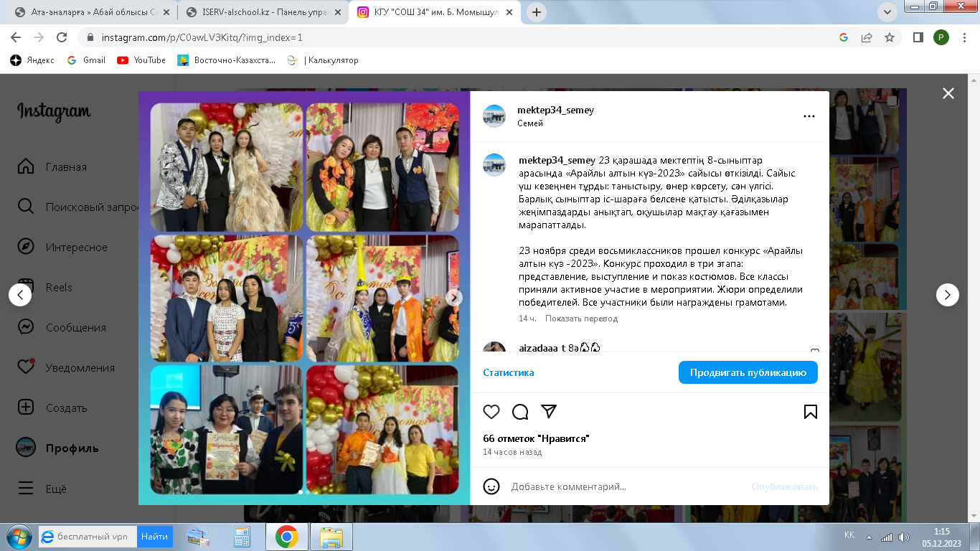980x551 pixels.
Task: Open Chrome side panel
Action: coord(918,37)
